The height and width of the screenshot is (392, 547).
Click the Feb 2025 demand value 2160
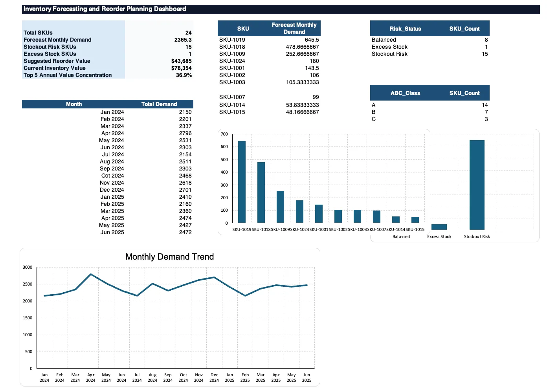pos(185,204)
